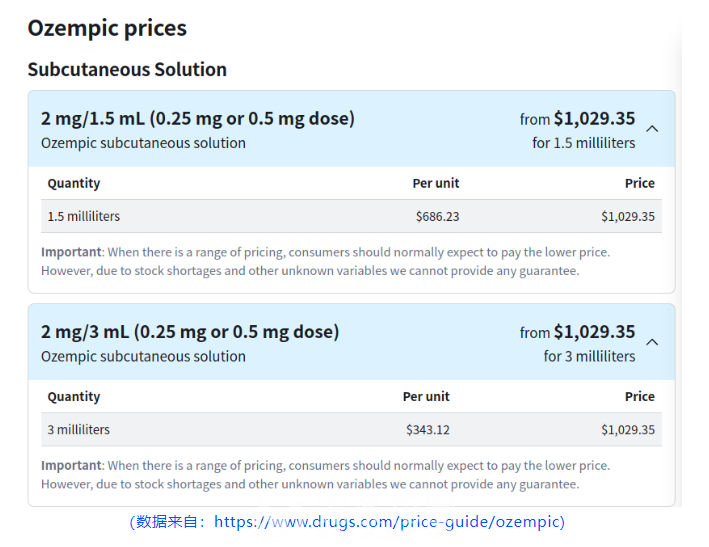Screen dimensions: 709x547
Task: Click the 'from $1,029.35' in the 2 mg/3 mL header
Action: [x=577, y=332]
